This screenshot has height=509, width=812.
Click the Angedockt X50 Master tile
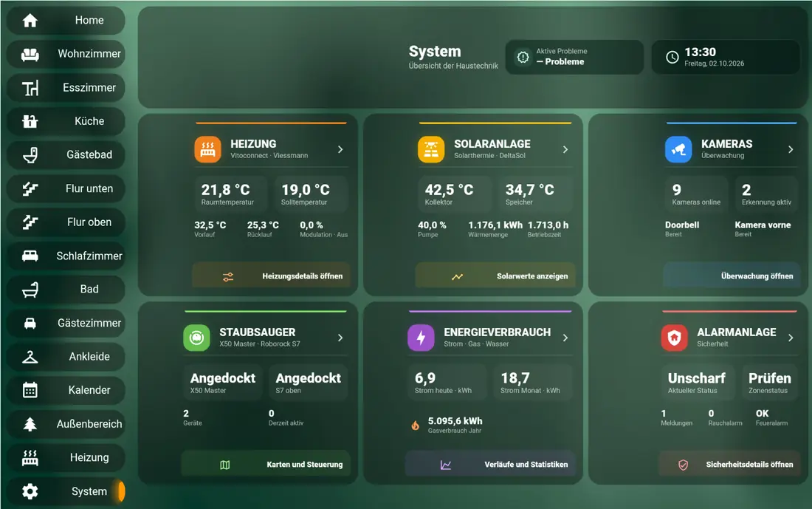coord(223,383)
